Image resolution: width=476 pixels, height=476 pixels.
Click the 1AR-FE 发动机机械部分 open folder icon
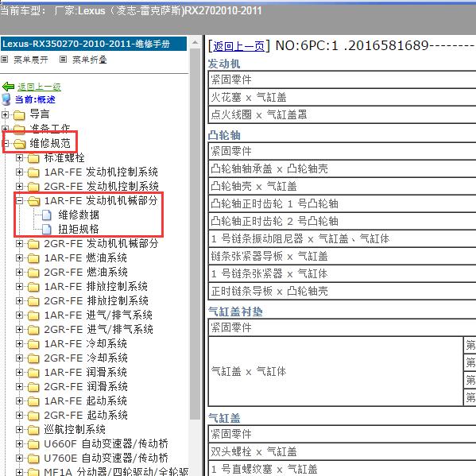click(x=34, y=201)
